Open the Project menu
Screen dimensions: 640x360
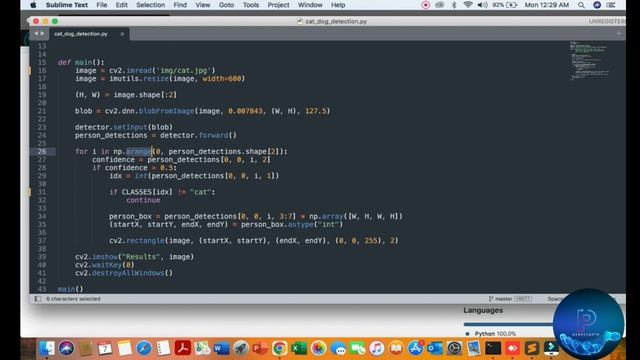(x=278, y=5)
